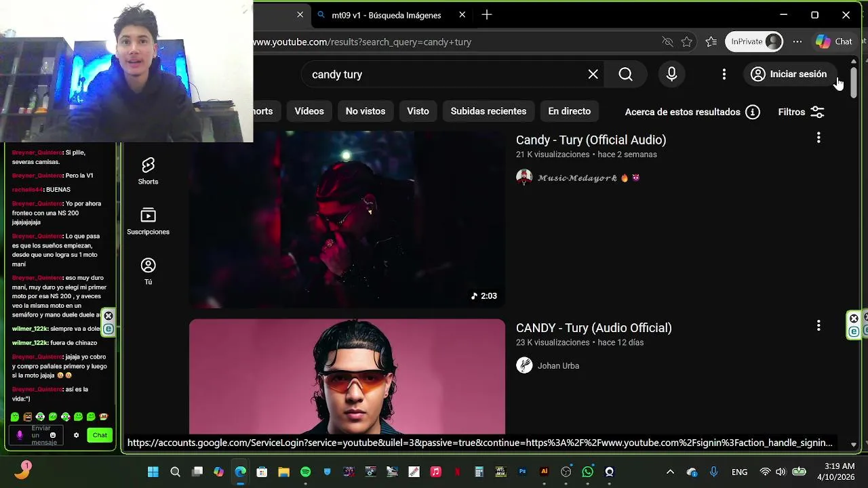
Task: Switch to the mt09 v1 - Búsqueda Imágenes tab
Action: (x=387, y=15)
